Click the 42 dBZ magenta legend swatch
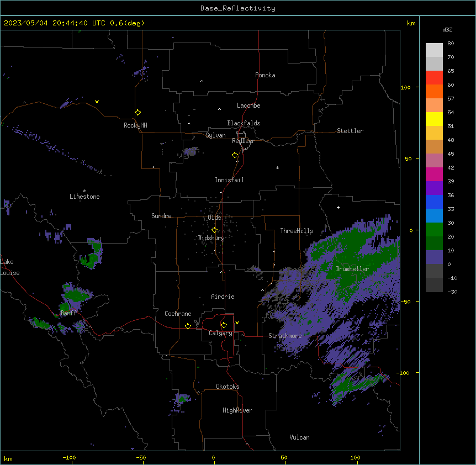 coord(434,174)
